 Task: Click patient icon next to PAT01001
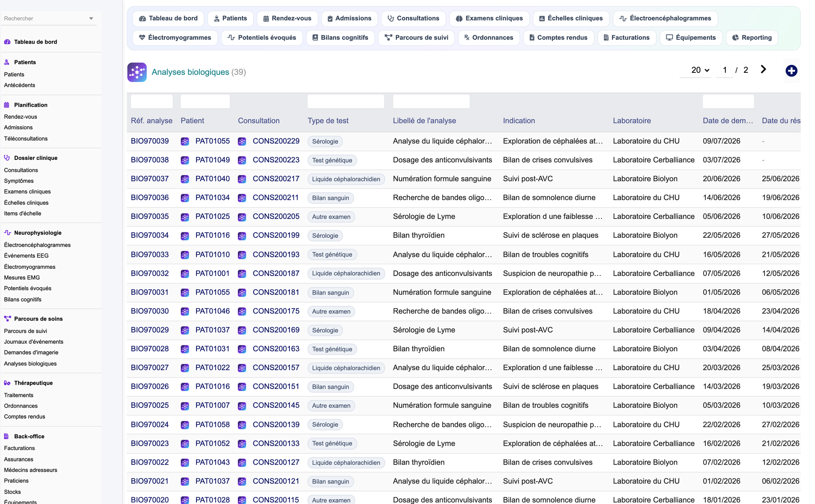(x=185, y=274)
